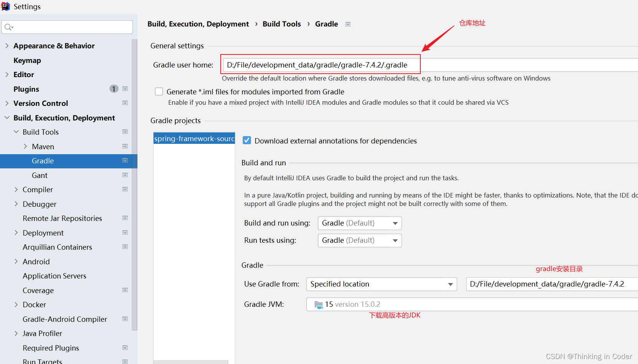Open Gradle-Android Compiler settings
The image size is (638, 364).
click(x=65, y=319)
